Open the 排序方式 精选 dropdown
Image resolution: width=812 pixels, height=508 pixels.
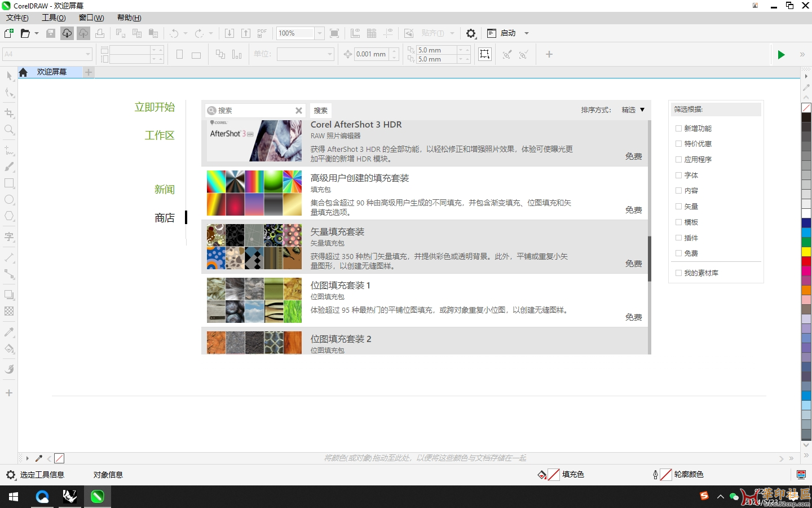coord(633,110)
